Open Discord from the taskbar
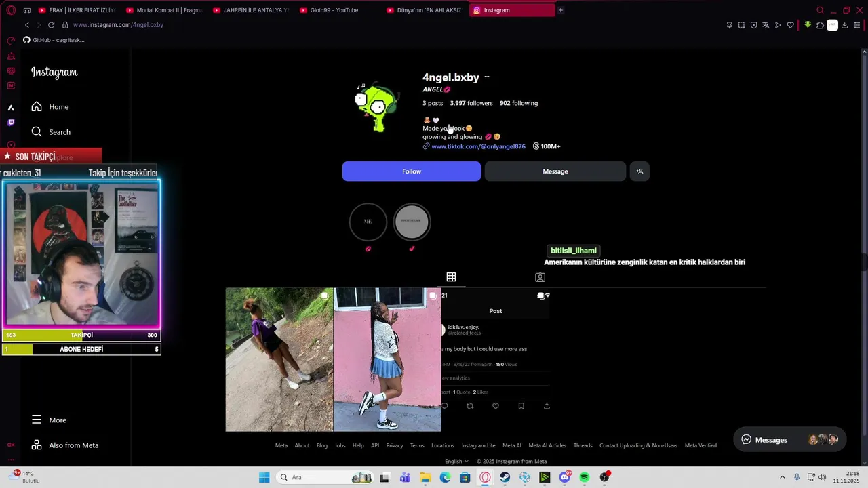 (564, 478)
